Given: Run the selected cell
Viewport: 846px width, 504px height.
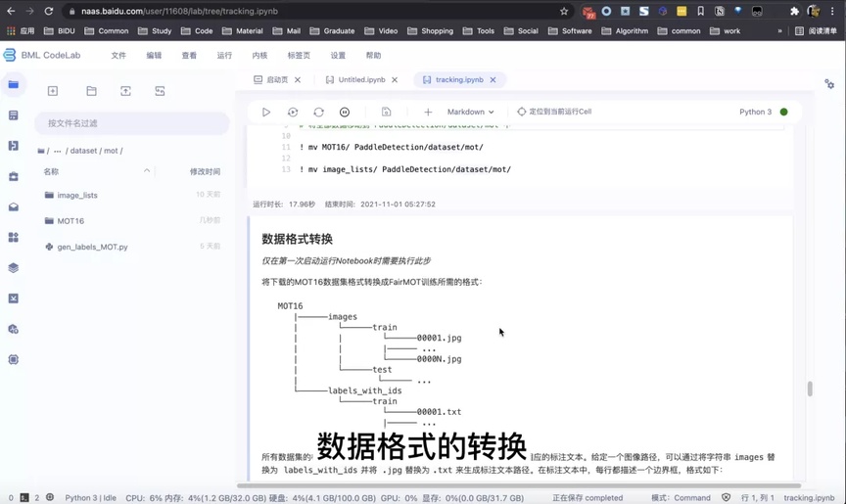Looking at the screenshot, I should pos(266,113).
